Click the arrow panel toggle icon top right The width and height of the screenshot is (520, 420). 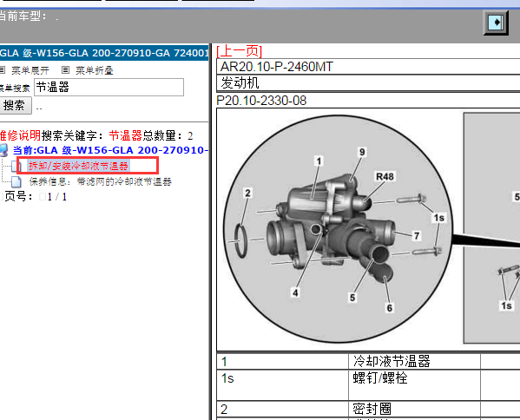point(496,23)
